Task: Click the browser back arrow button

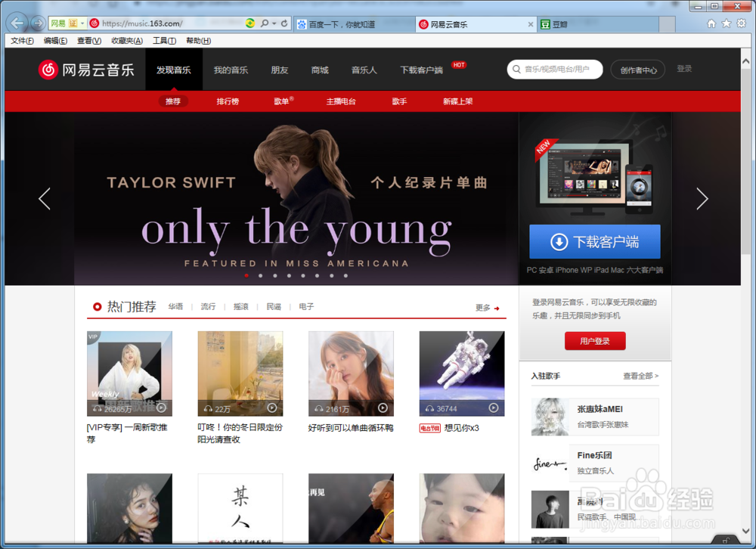Action: (17, 23)
